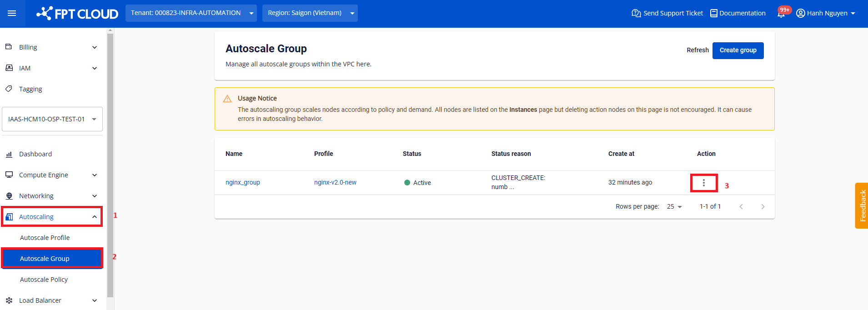Open Documentation from the top bar

[x=738, y=13]
